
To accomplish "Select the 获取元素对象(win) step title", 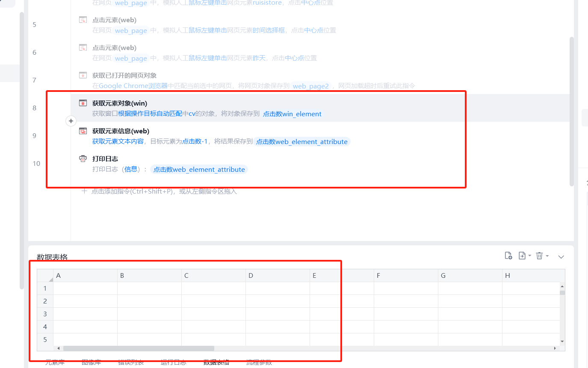I will [120, 103].
